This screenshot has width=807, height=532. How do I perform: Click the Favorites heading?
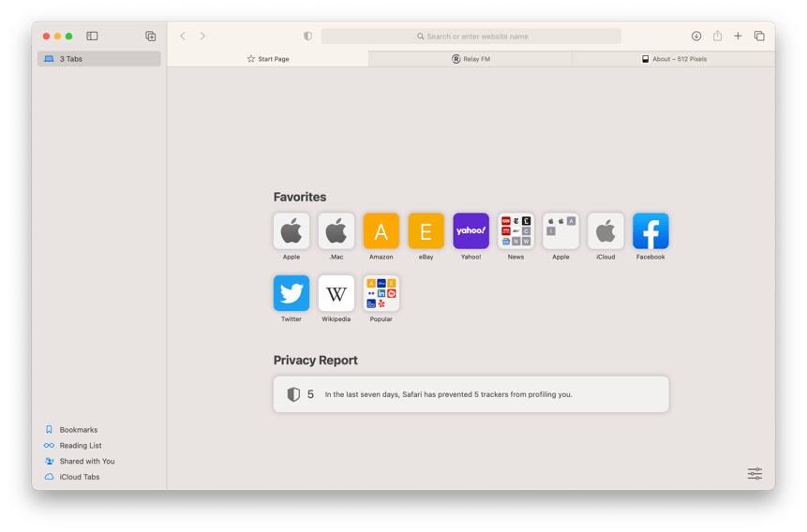[300, 197]
